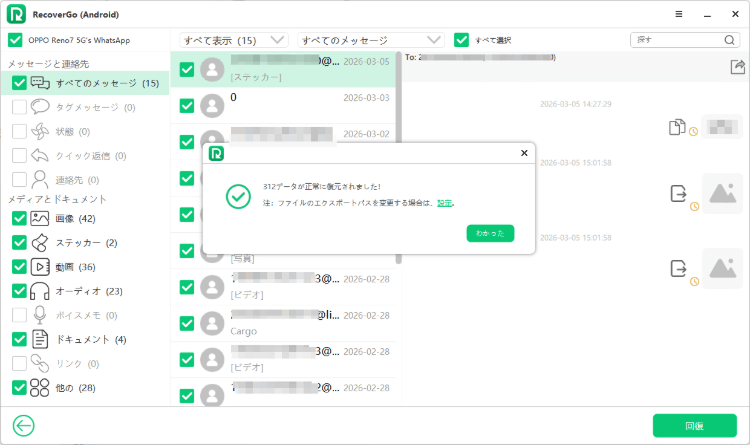Screen dimensions: 750x445
Task: Click the links chain icon
Action: (40, 363)
